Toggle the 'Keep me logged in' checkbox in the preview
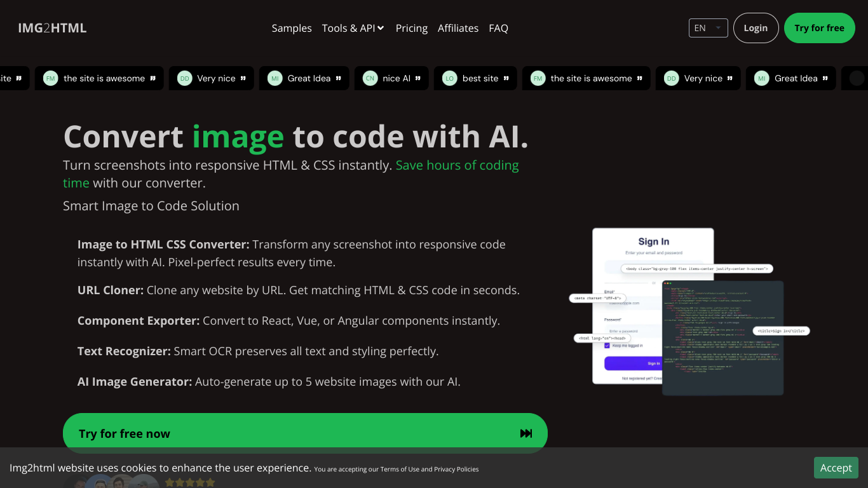 click(607, 346)
